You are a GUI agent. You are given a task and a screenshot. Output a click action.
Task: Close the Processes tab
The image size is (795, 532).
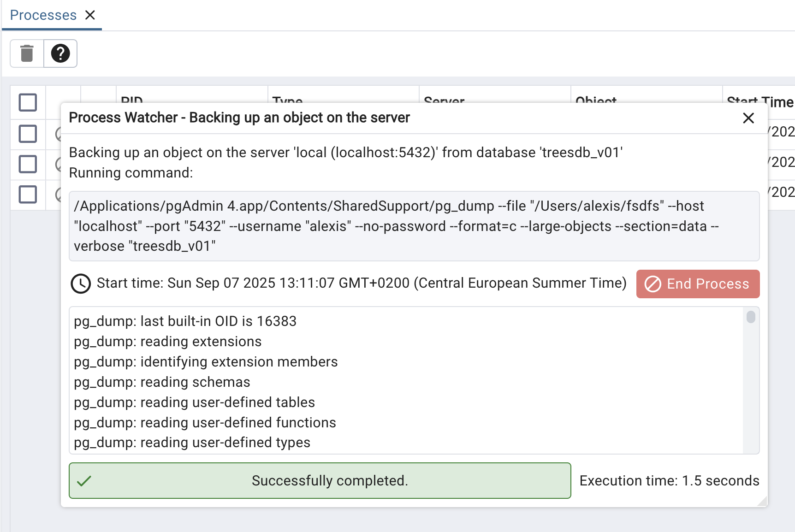pyautogui.click(x=90, y=15)
